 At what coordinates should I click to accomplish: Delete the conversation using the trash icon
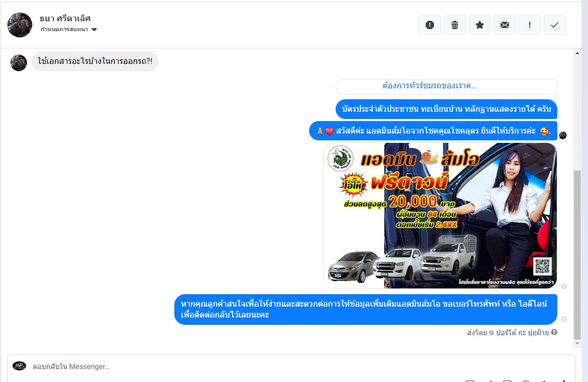[x=454, y=25]
